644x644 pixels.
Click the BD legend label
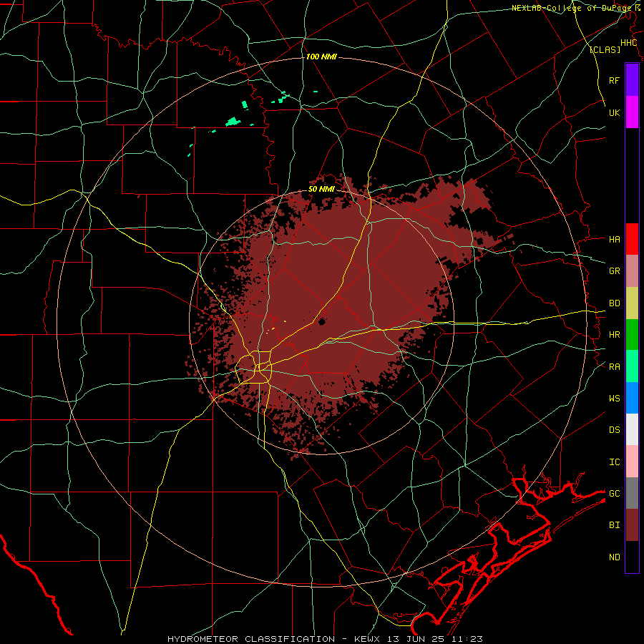point(614,303)
